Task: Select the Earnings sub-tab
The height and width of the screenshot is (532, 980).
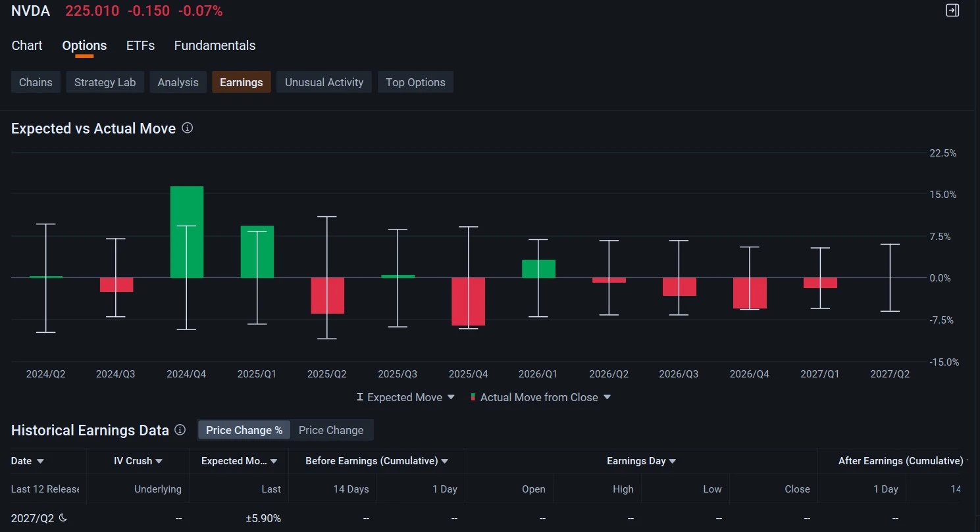Action: 242,82
